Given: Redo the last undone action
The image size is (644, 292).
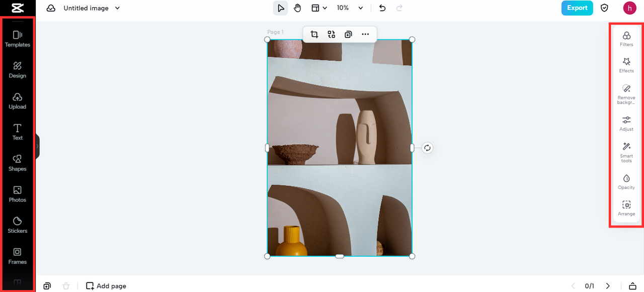Looking at the screenshot, I should pos(399,8).
